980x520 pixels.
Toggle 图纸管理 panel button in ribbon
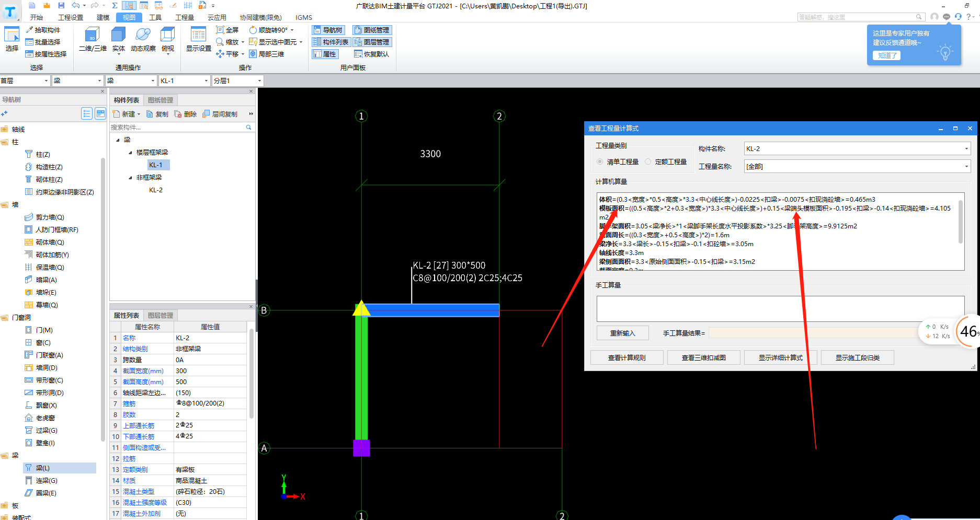point(372,30)
